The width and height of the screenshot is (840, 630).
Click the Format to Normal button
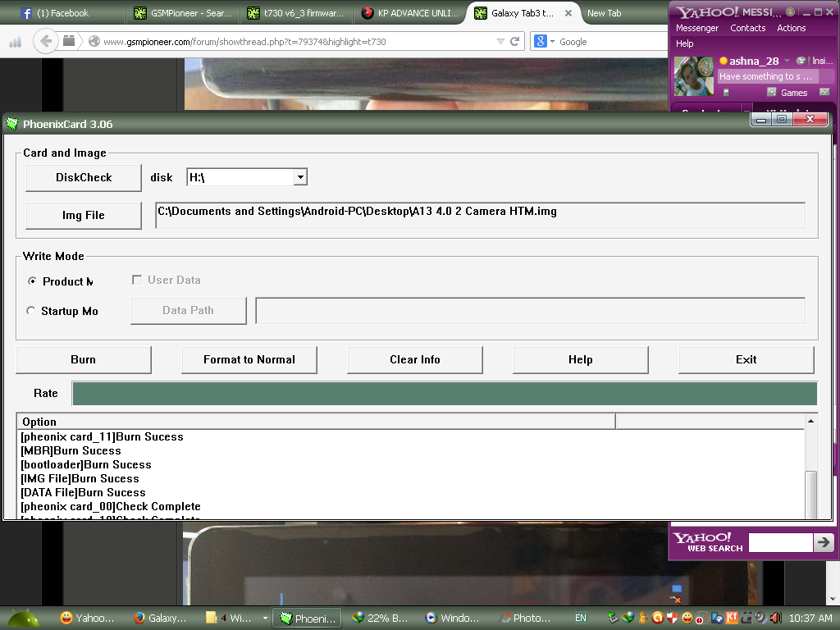point(249,359)
